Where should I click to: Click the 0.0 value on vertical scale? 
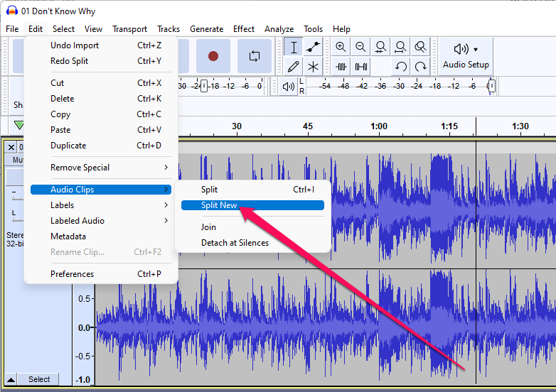click(x=85, y=327)
